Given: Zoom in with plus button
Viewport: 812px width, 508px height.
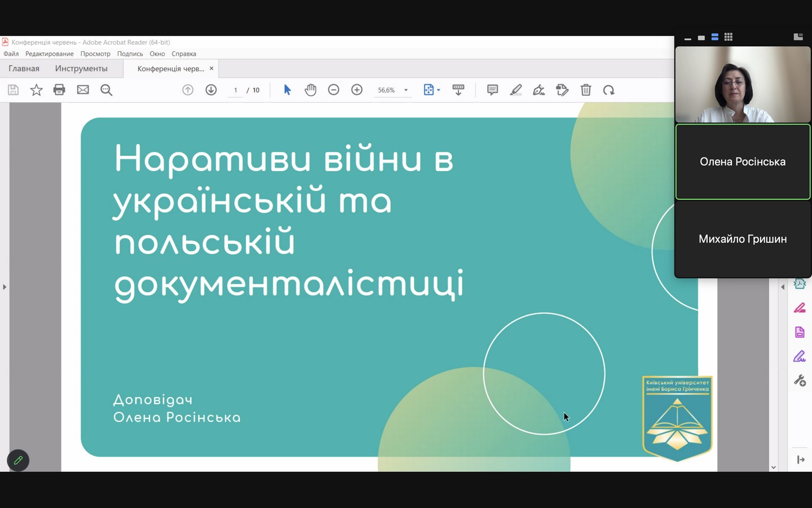Looking at the screenshot, I should [x=356, y=90].
